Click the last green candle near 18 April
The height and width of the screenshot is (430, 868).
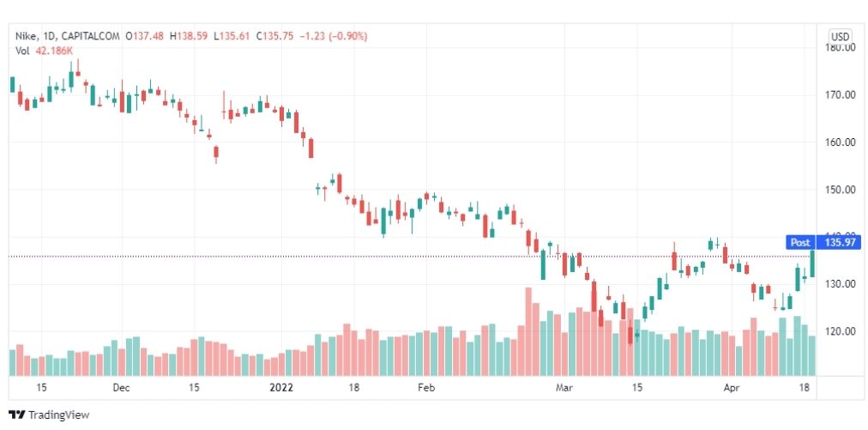tap(812, 263)
